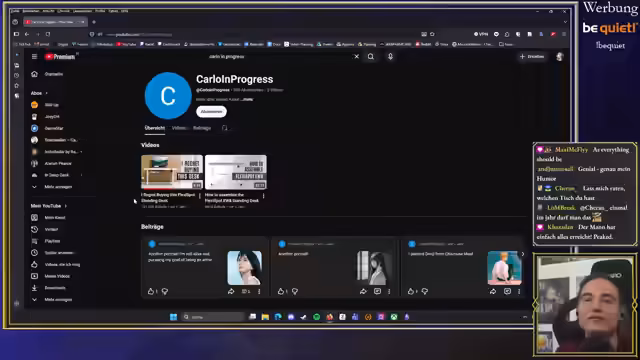
Task: Open options menu of first community post
Action: [x=259, y=291]
